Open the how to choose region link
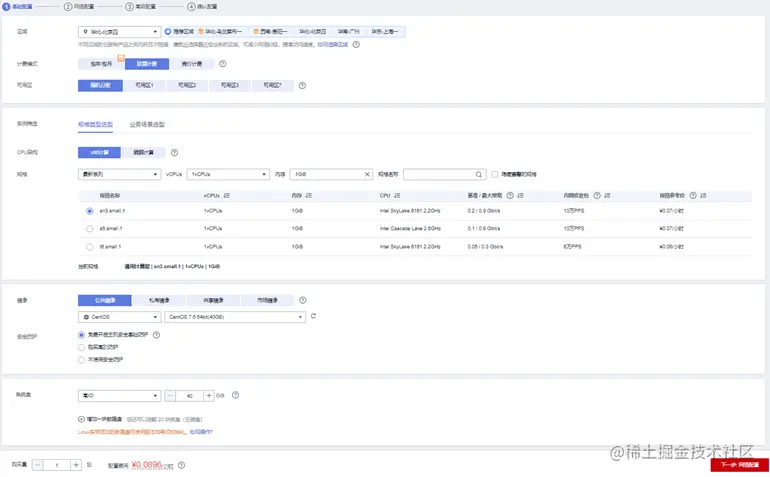This screenshot has height=477, width=770. [332, 44]
